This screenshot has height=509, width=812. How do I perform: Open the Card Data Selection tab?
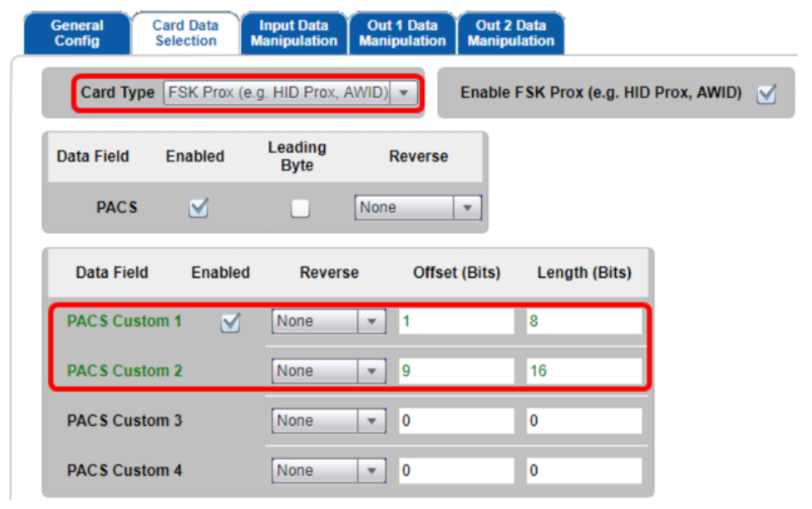click(185, 33)
